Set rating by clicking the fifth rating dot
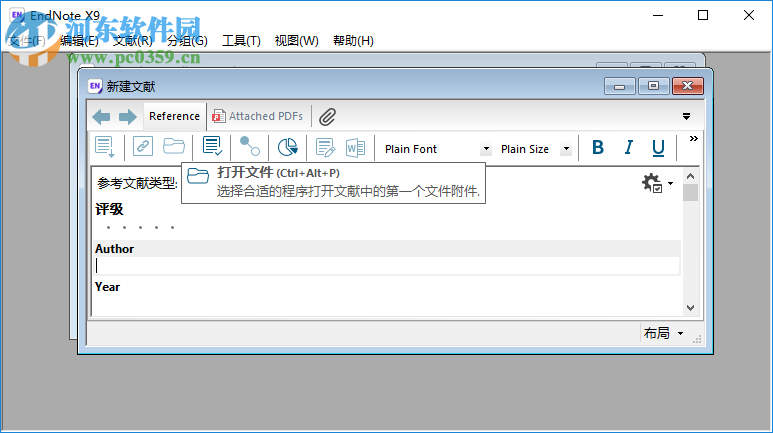 point(173,227)
